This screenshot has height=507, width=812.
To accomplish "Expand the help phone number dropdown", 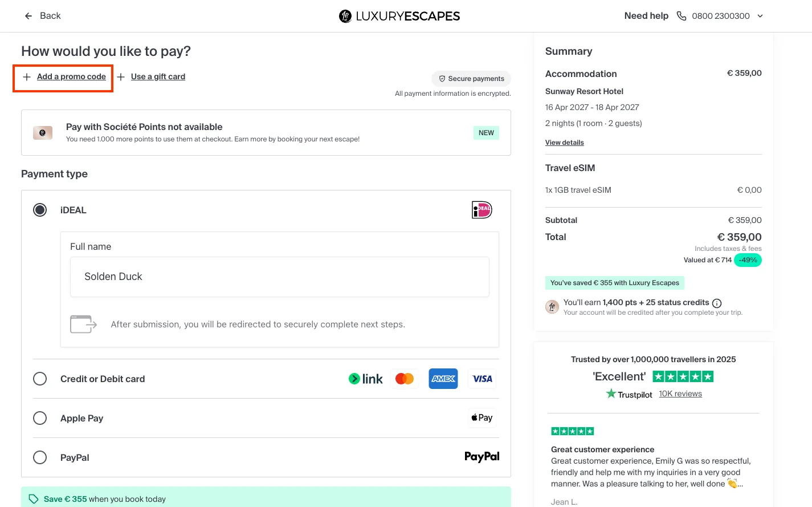I will tap(760, 16).
